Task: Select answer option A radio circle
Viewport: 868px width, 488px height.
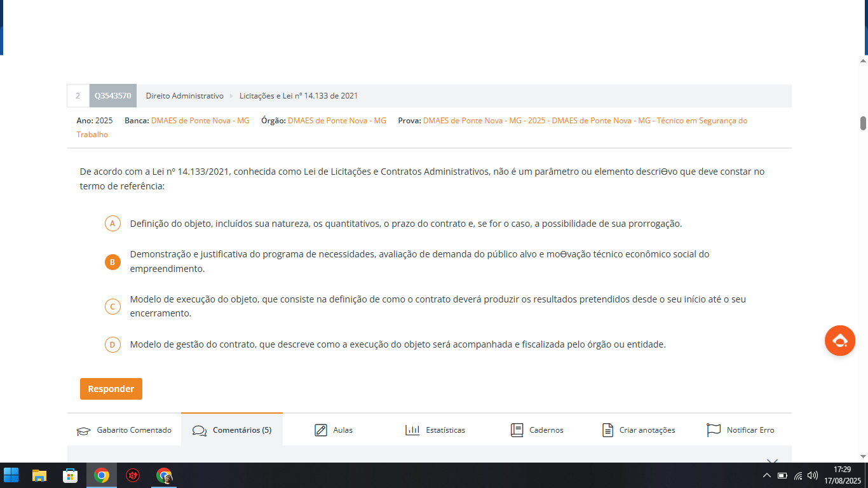Action: click(x=112, y=224)
